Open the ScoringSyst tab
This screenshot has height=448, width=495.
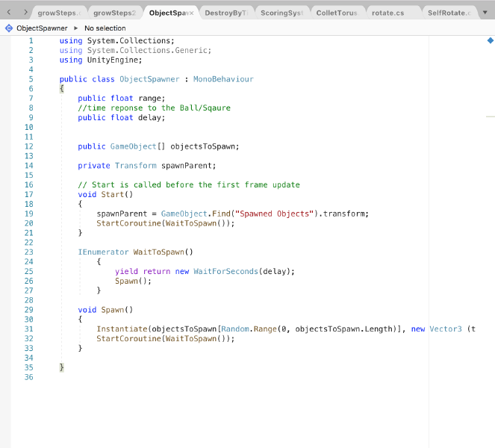point(282,13)
